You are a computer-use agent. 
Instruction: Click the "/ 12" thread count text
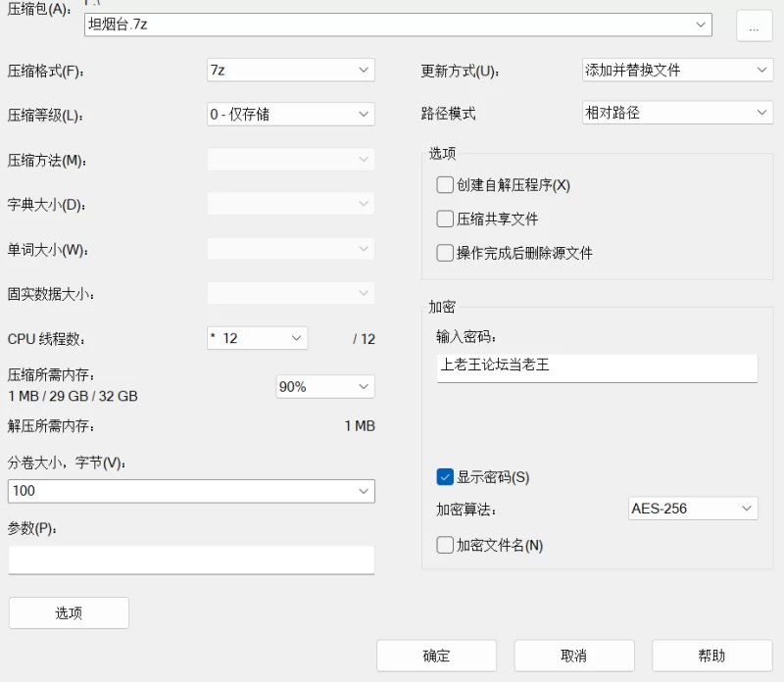coord(364,339)
